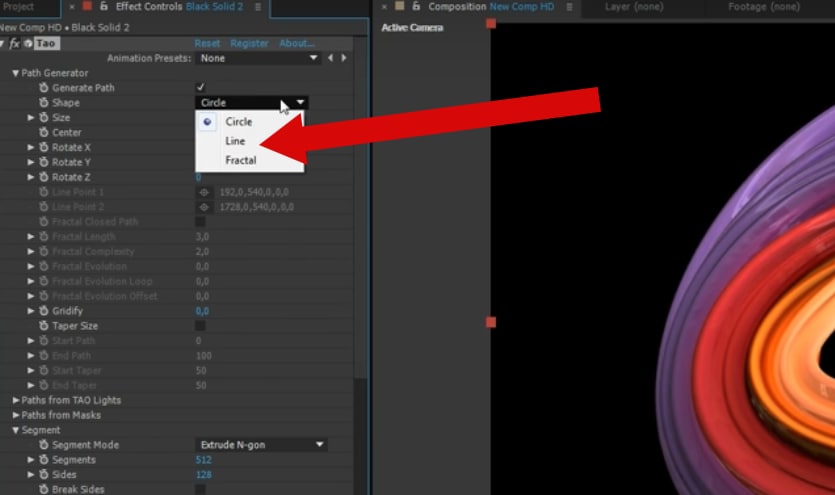Select the Circle radio option
Viewport: 835px width, 495px height.
coord(207,122)
